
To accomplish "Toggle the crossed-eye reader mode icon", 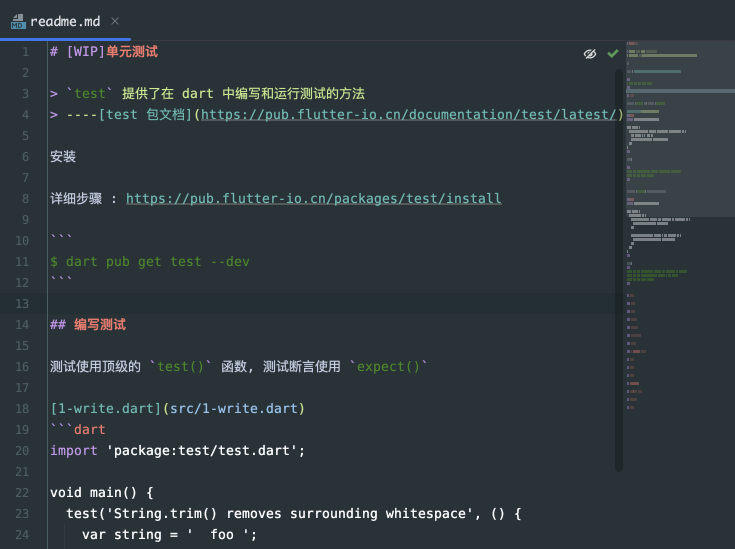I will pyautogui.click(x=590, y=54).
